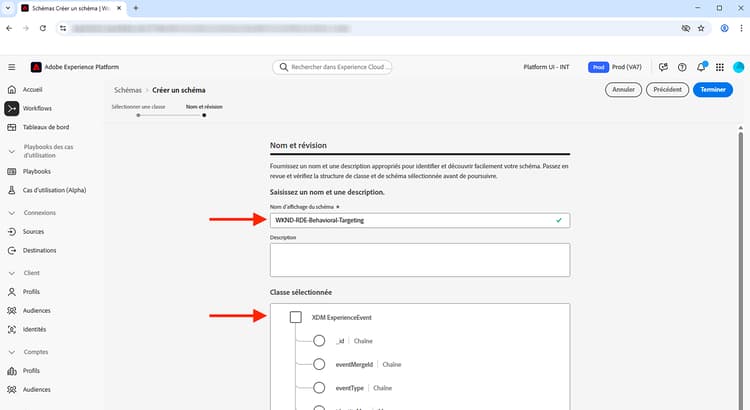Image resolution: width=750 pixels, height=410 pixels.
Task: Open notifications bell icon
Action: tap(701, 67)
